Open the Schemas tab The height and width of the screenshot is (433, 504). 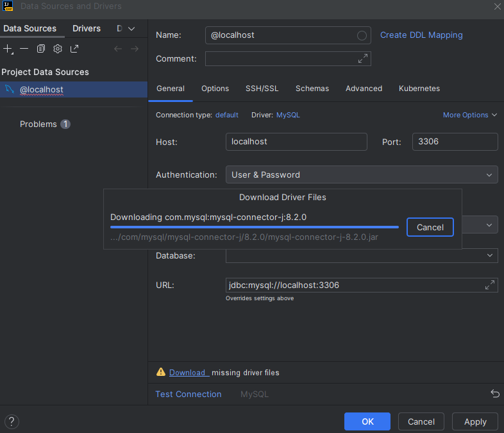[312, 89]
